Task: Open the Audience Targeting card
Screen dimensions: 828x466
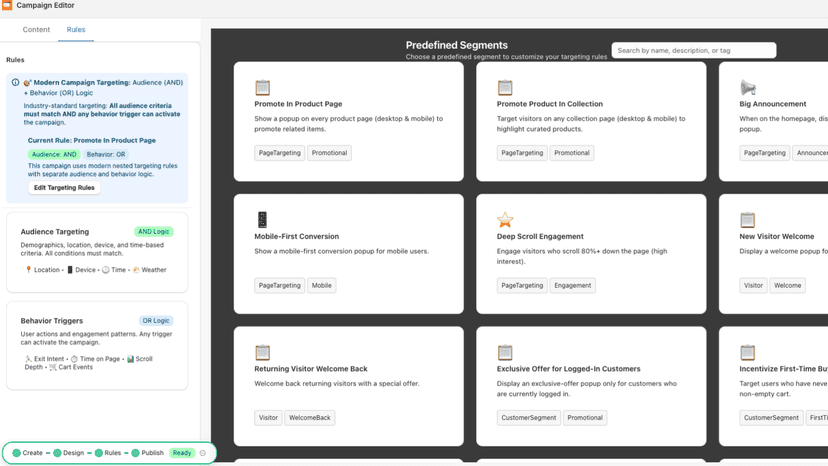Action: [97, 252]
